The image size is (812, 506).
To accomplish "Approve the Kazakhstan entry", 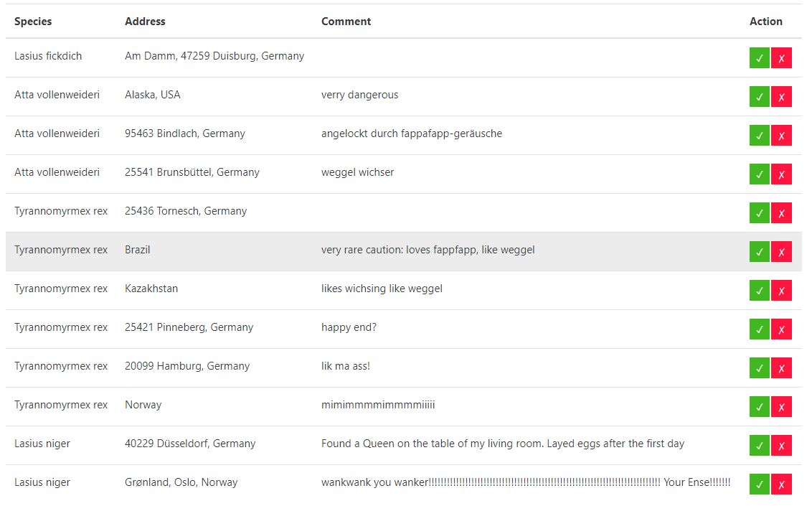I will point(759,291).
